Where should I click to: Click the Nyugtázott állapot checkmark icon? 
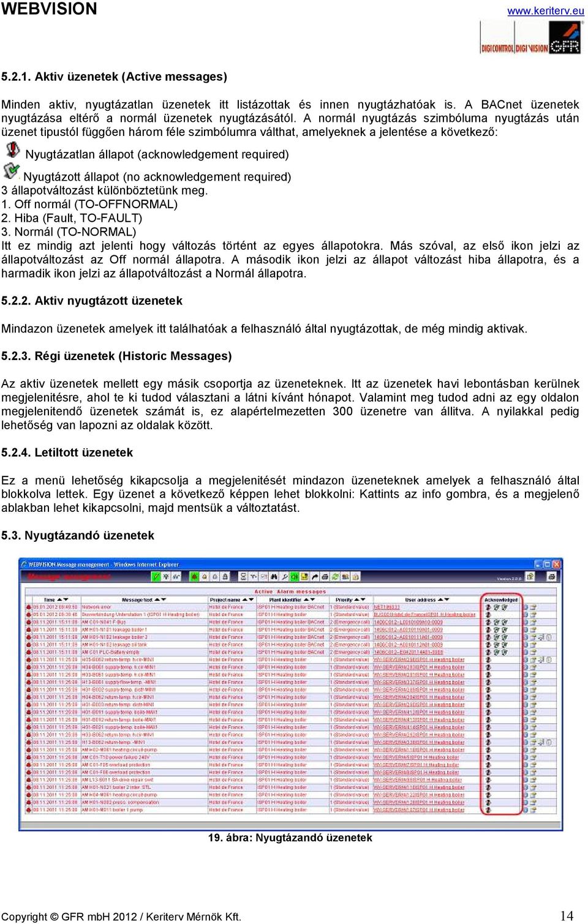tap(11, 171)
